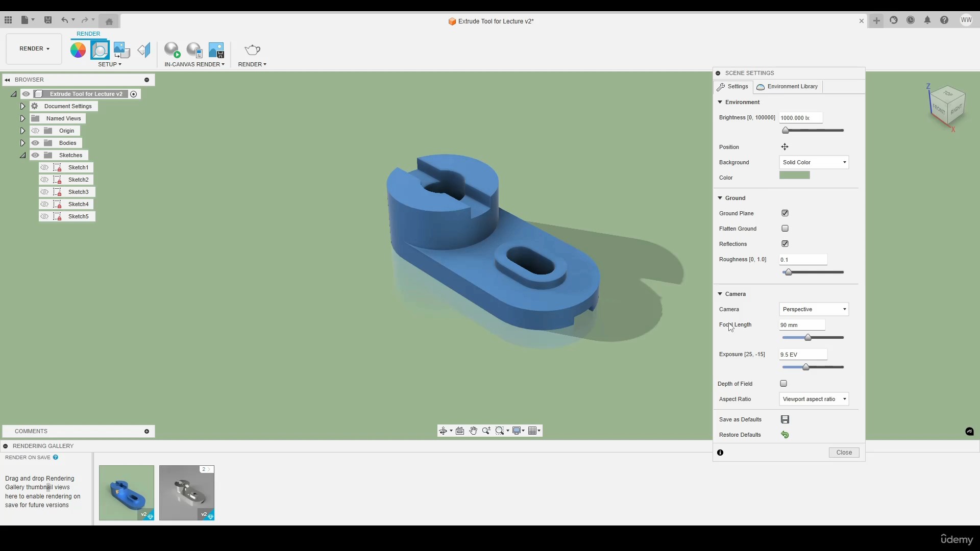Click the Redo arrow
The width and height of the screenshot is (980, 551).
(x=85, y=20)
